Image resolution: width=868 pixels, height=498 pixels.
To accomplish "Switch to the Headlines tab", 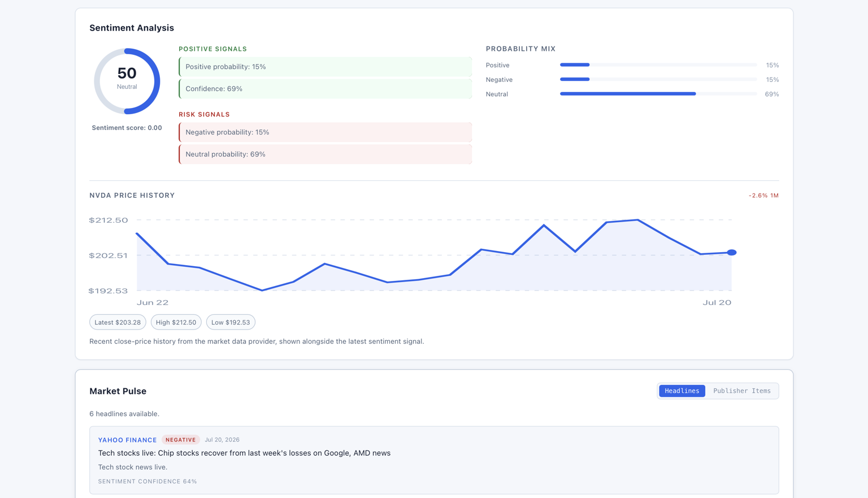I will (682, 391).
